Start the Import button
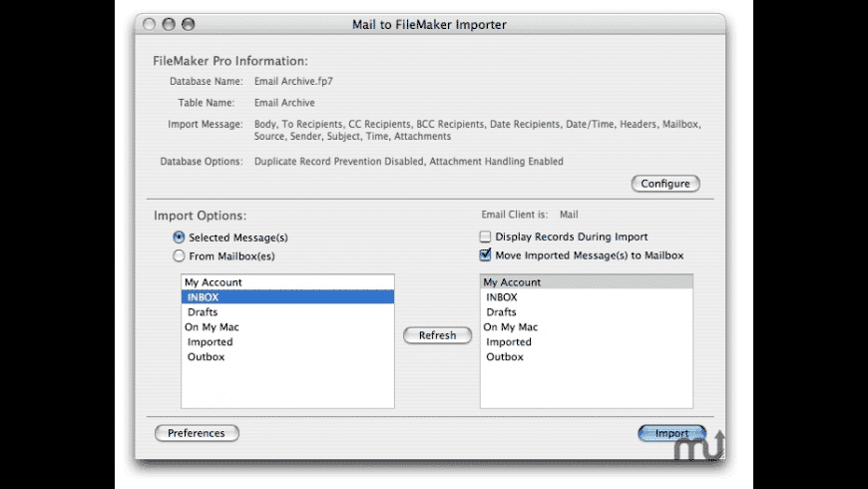The width and height of the screenshot is (868, 489). coord(672,433)
